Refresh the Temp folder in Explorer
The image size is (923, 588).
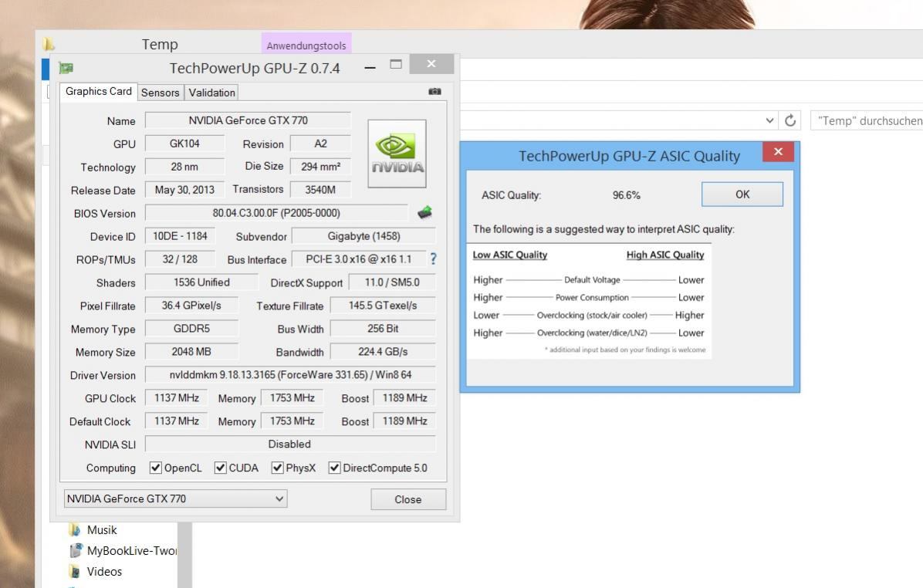[790, 120]
